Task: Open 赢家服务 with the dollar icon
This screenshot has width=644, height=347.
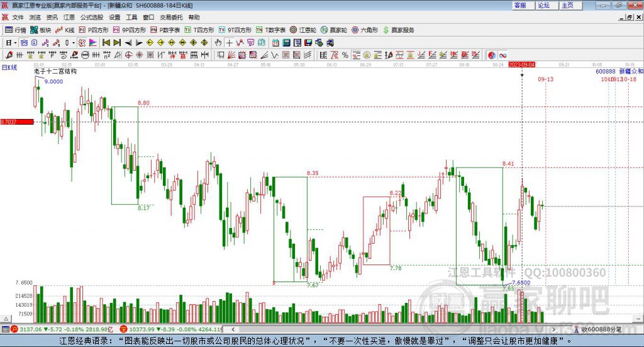Action: coord(399,30)
